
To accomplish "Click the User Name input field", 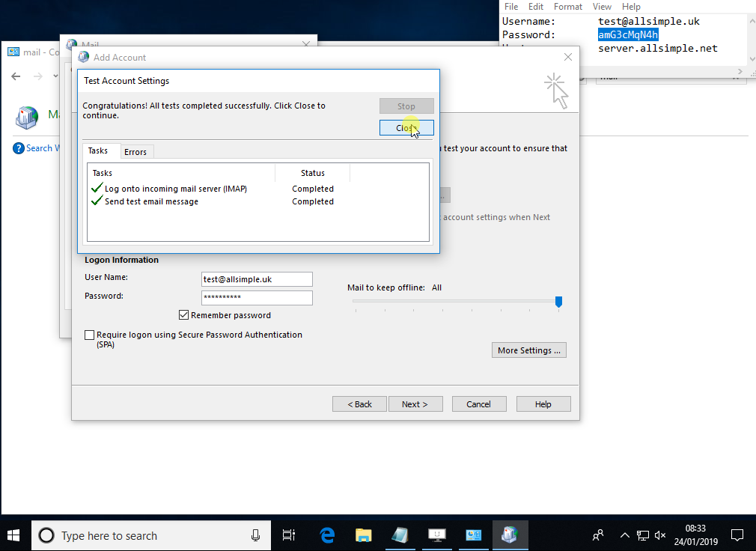I will (x=257, y=279).
